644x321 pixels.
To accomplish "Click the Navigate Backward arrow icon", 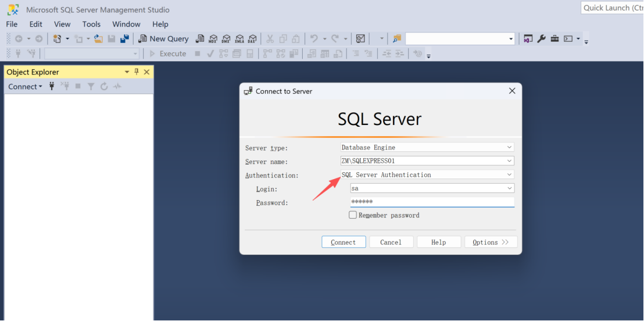I will coord(19,38).
